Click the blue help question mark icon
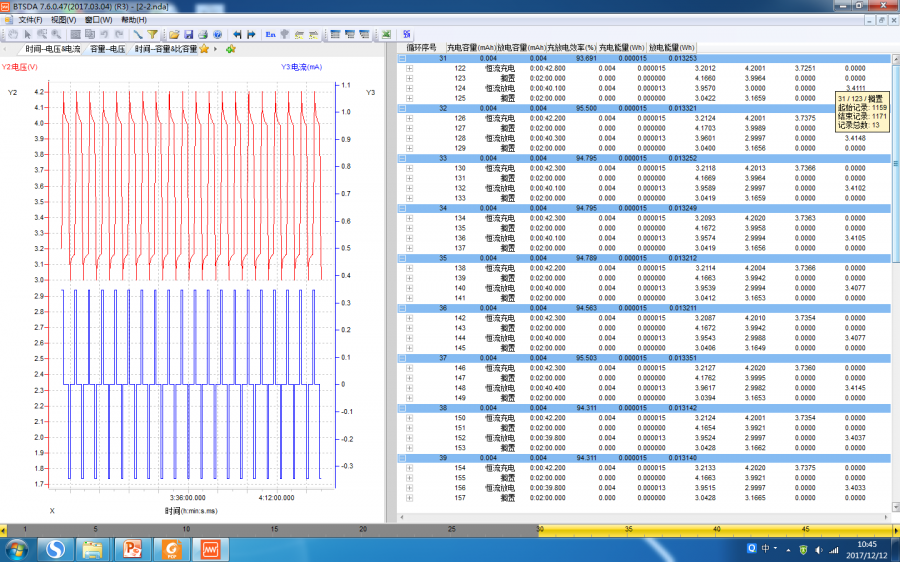The image size is (900, 562). tap(218, 34)
